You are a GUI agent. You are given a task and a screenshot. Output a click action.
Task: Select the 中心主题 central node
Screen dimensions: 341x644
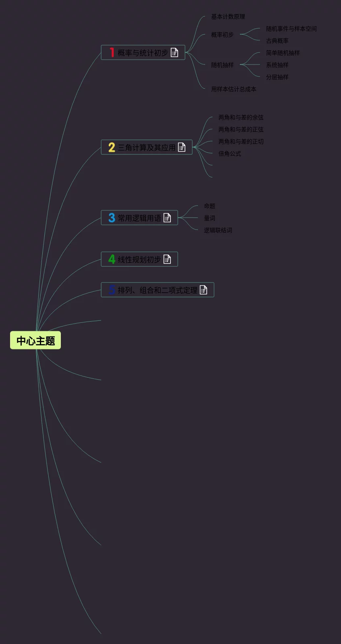point(35,341)
